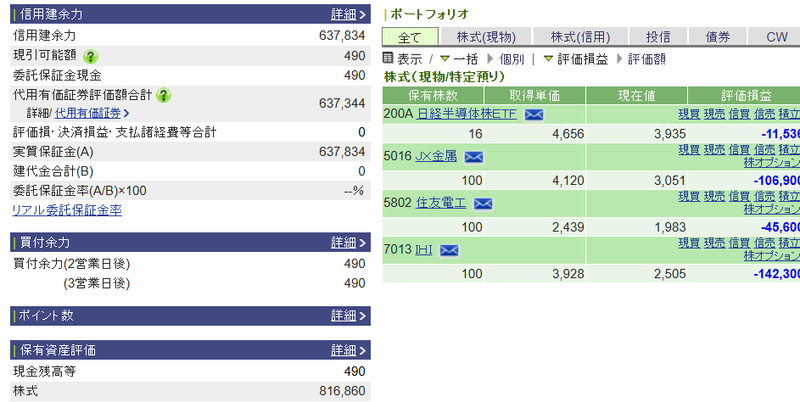This screenshot has width=800, height=402.
Task: Open 日経半導体株ETF stock page
Action: click(466, 114)
